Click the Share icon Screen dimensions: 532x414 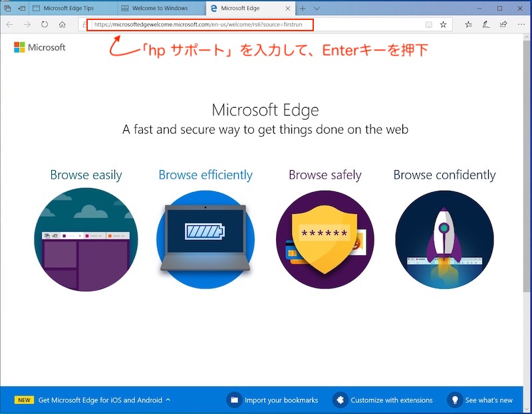[503, 25]
